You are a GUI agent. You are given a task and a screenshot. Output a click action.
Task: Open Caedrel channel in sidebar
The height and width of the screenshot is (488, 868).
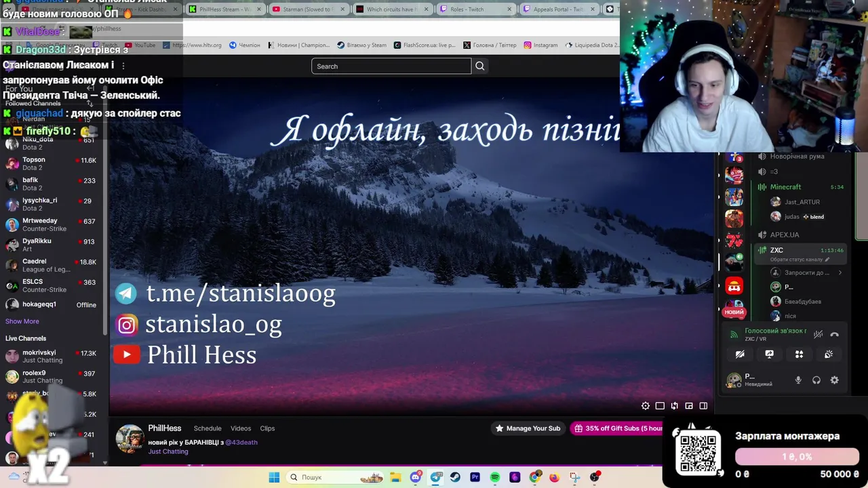click(x=52, y=265)
